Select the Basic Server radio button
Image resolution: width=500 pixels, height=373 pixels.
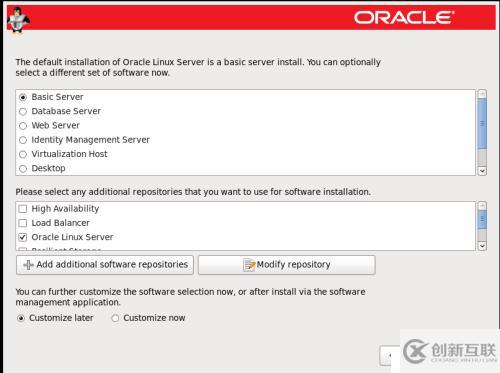(23, 97)
